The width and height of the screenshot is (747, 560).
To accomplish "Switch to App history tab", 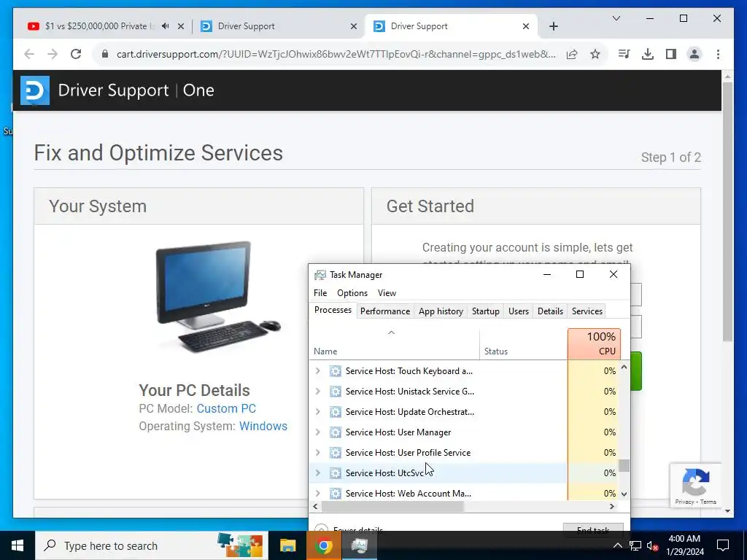I will tap(441, 311).
